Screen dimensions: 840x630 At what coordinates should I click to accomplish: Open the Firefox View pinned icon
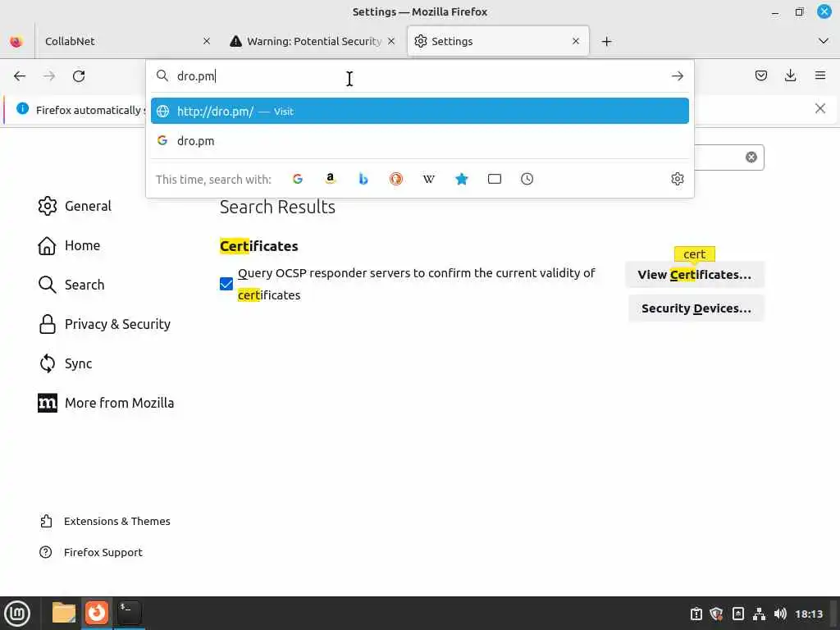tap(16, 41)
